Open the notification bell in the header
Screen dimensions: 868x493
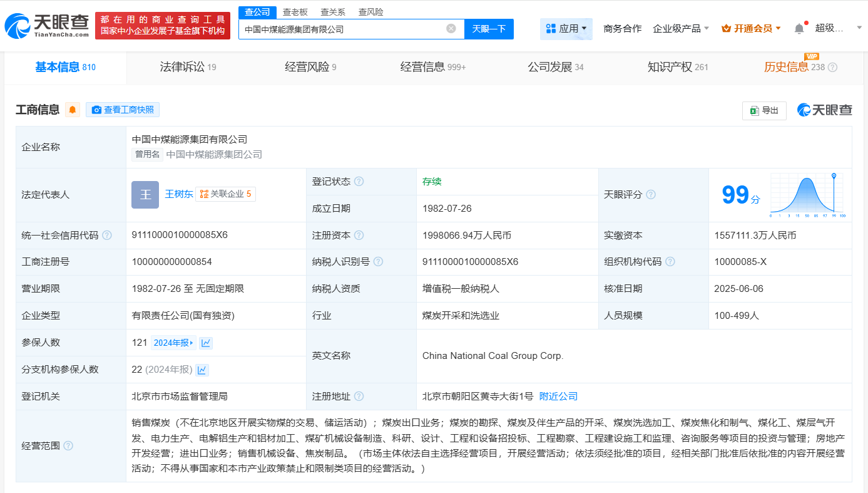click(x=799, y=28)
